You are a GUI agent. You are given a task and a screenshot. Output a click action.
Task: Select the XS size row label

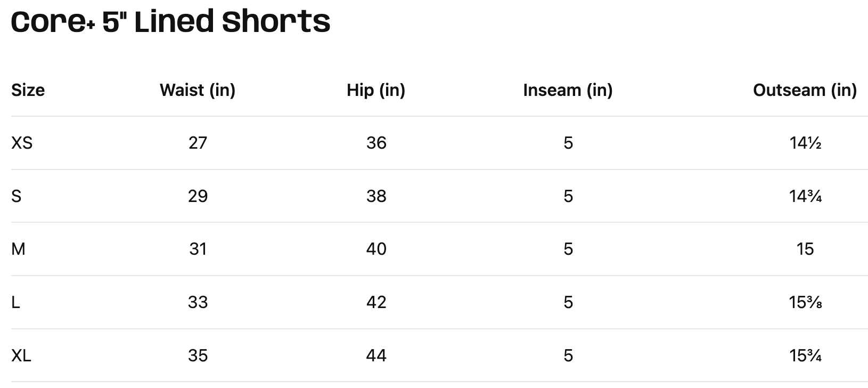coord(22,143)
